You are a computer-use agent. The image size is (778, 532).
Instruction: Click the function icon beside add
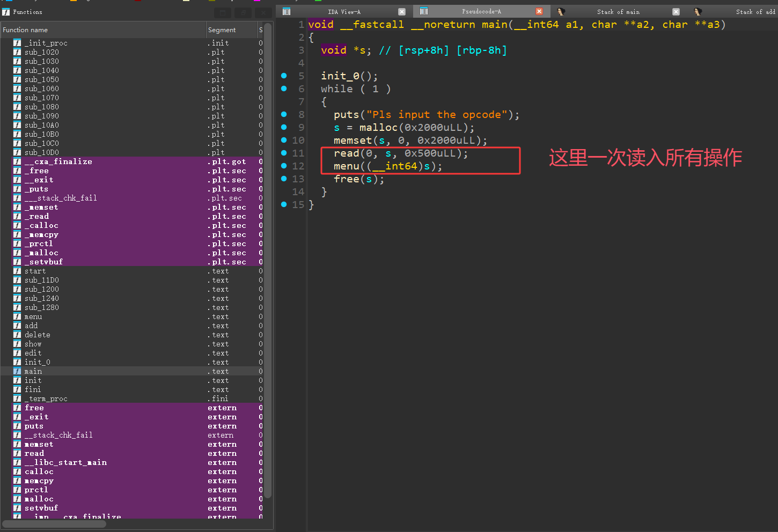point(17,326)
